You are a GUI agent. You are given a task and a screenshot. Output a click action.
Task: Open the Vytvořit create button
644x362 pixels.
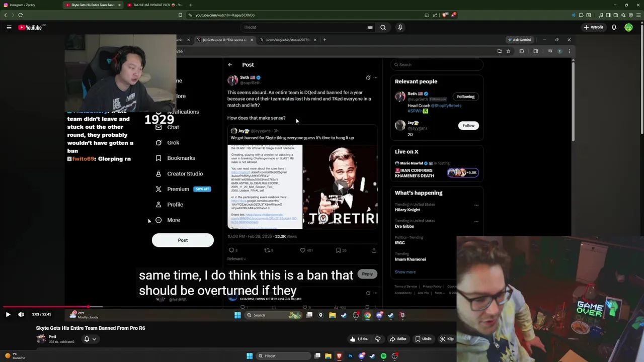[x=594, y=27]
